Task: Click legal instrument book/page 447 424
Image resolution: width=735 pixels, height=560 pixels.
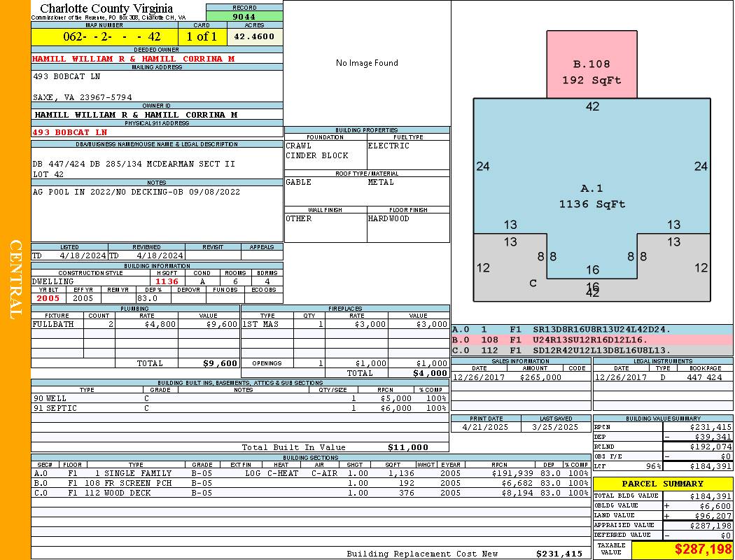Action: (704, 377)
